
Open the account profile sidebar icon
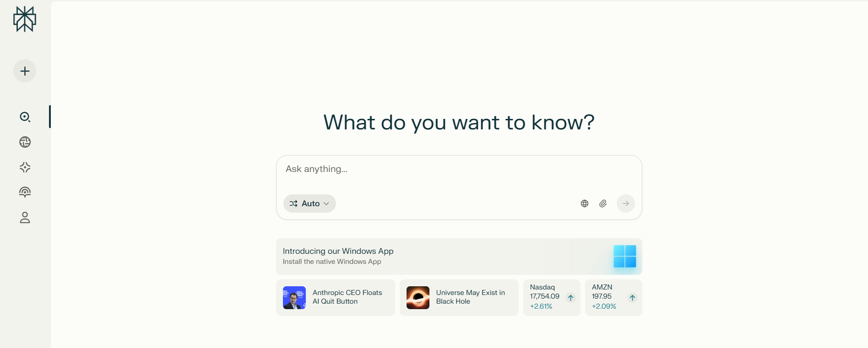25,218
